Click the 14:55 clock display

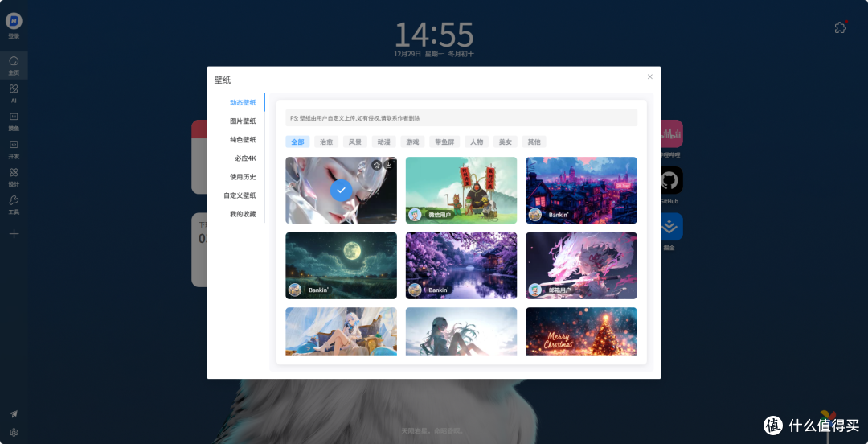(434, 35)
